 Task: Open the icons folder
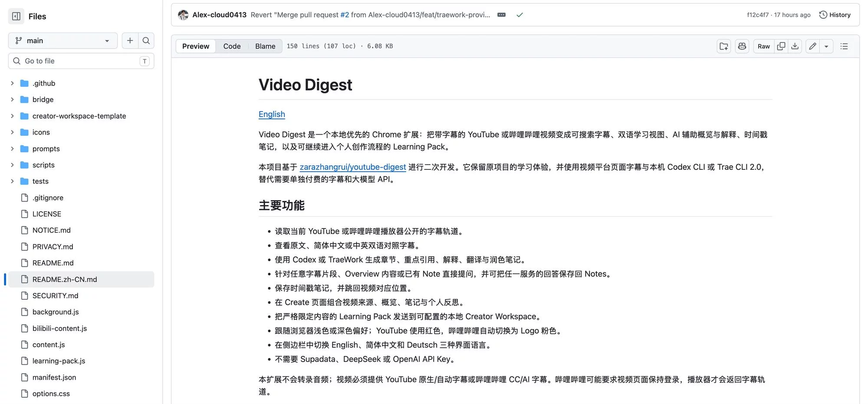coord(41,132)
